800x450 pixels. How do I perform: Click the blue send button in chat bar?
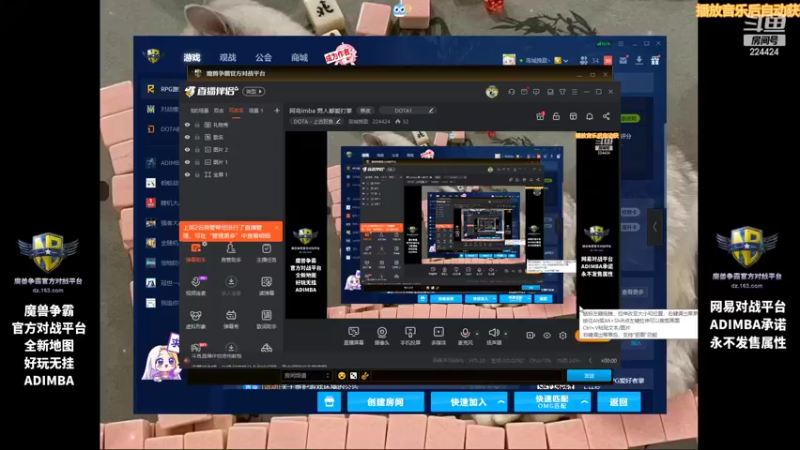589,376
